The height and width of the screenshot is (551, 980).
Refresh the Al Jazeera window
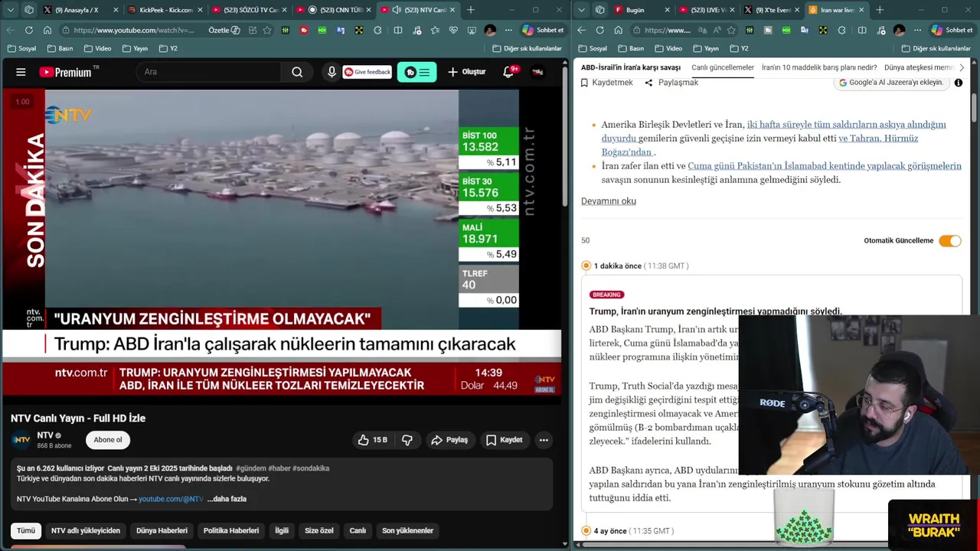[599, 30]
